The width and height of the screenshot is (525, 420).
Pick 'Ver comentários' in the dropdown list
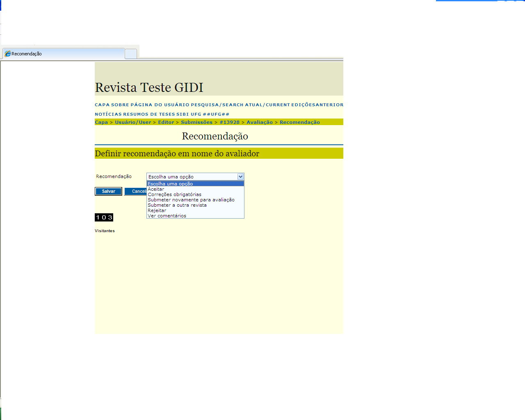(x=195, y=216)
